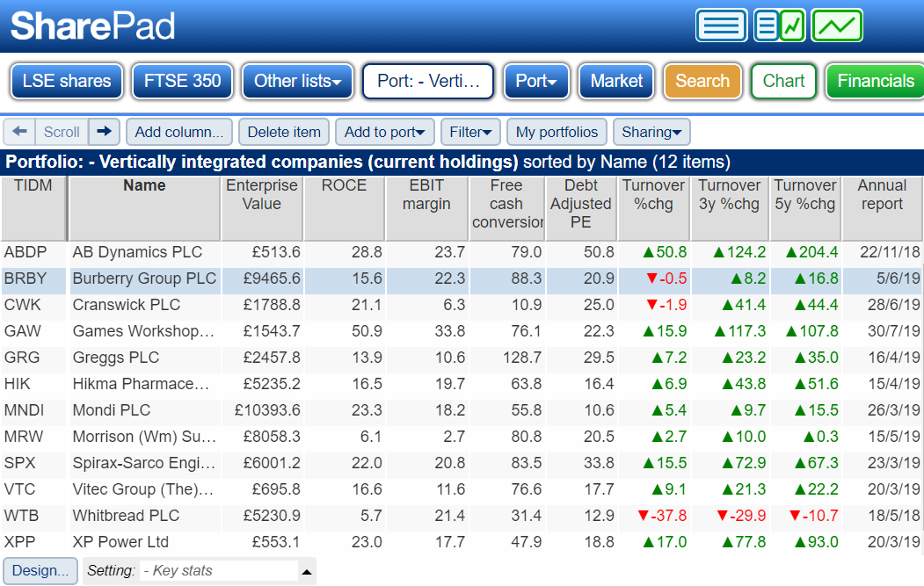924x586 pixels.
Task: Select the Burberry Group PLC row
Action: 462,279
